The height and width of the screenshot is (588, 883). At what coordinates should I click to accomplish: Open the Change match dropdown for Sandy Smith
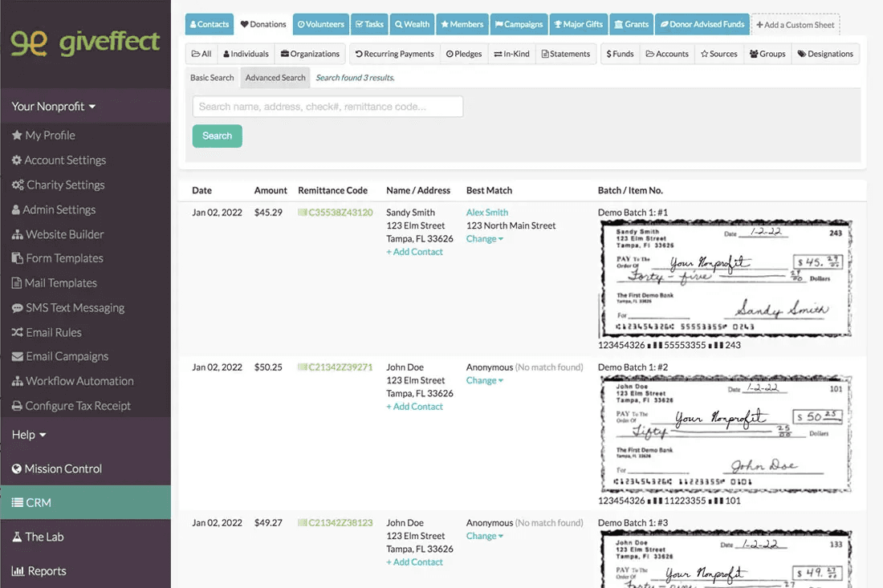(x=484, y=238)
